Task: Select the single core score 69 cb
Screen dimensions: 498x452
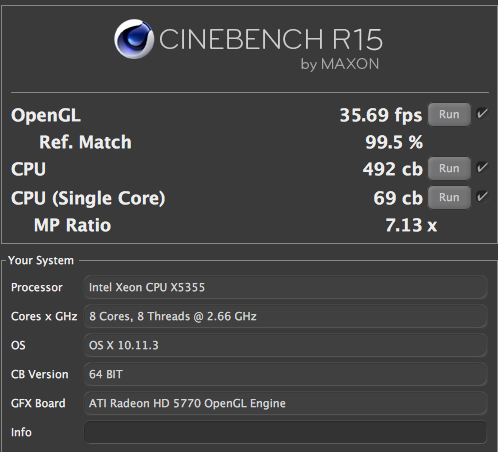Action: pyautogui.click(x=398, y=198)
